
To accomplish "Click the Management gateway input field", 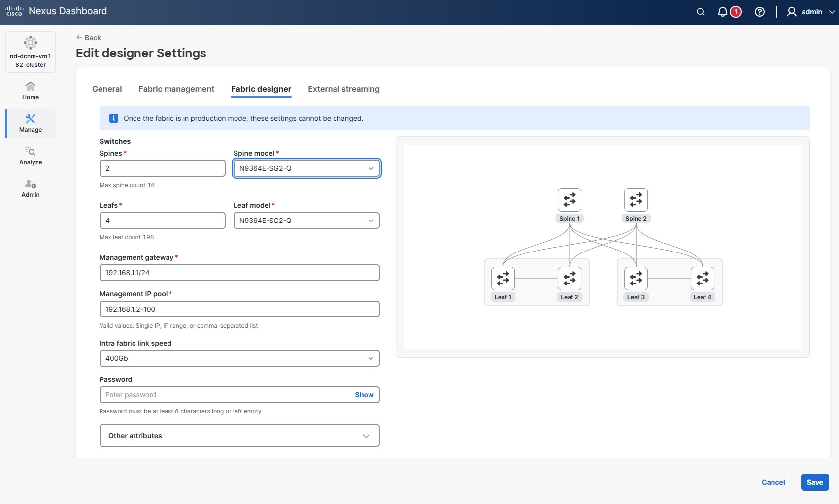I will (x=239, y=273).
